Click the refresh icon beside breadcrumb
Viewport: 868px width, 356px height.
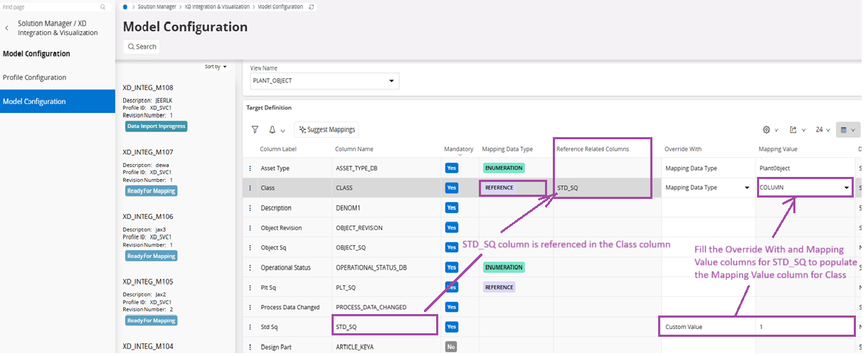(x=311, y=6)
